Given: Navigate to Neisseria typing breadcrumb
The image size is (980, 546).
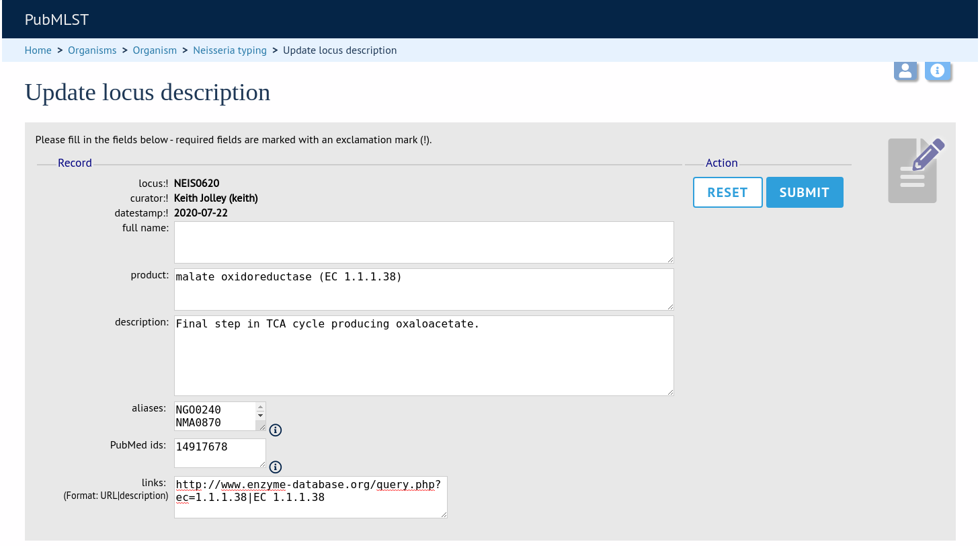Looking at the screenshot, I should coord(230,50).
